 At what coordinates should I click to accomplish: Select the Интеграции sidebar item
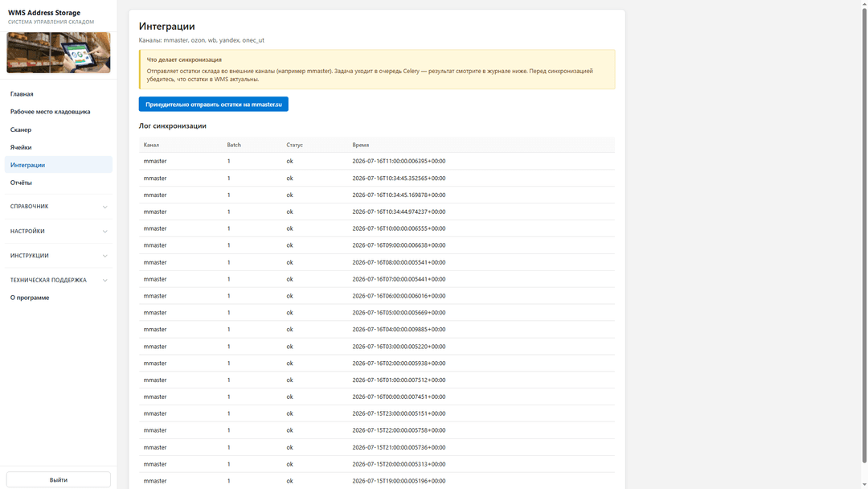click(x=58, y=165)
